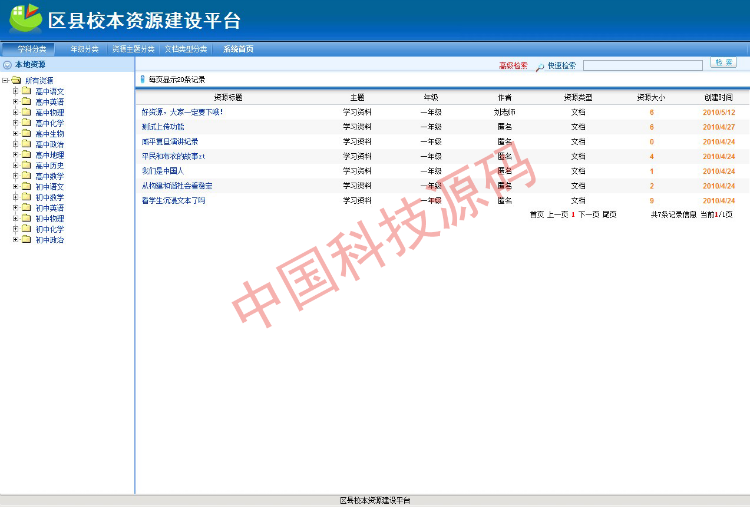Go to 下一页 next page
750x507 pixels.
tap(589, 215)
